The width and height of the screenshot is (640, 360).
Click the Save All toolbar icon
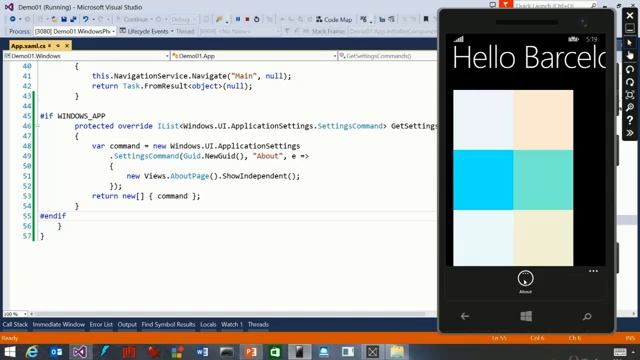73,19
